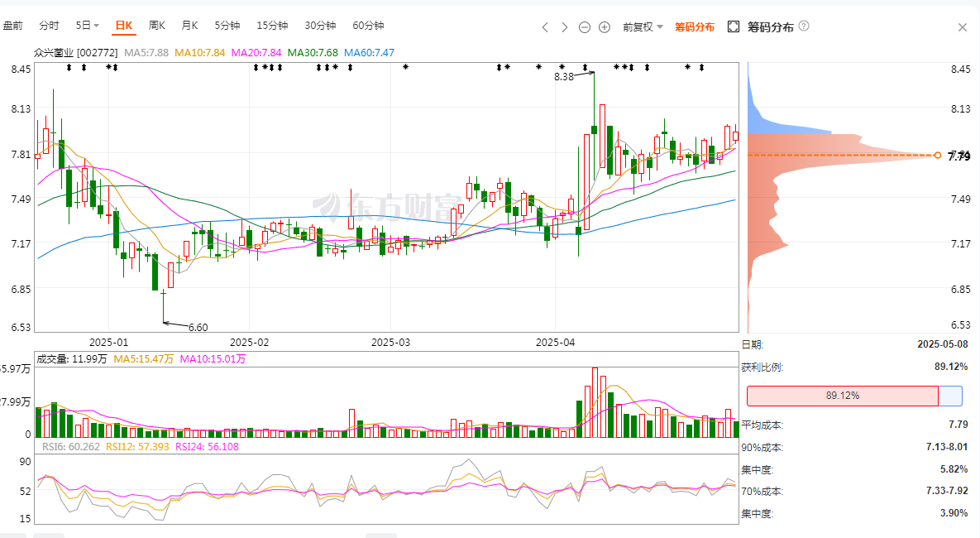Click the 平均成本 label
Image resolution: width=980 pixels, height=538 pixels.
[762, 425]
